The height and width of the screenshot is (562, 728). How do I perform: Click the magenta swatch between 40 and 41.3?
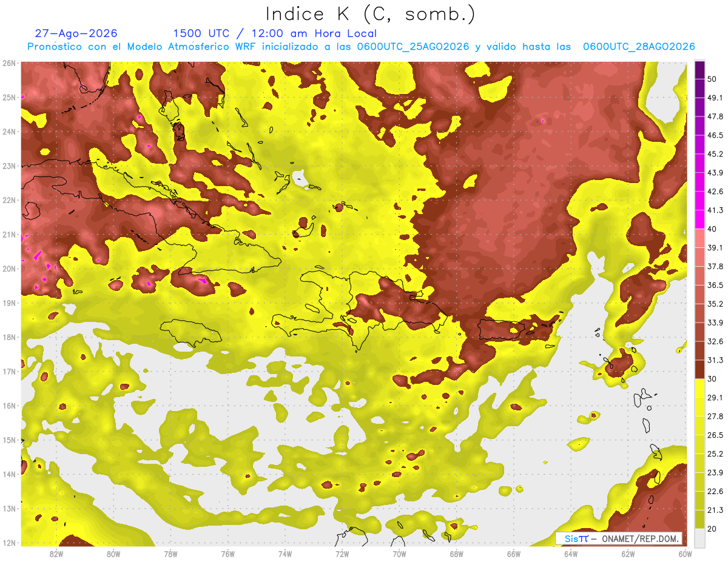click(x=700, y=219)
